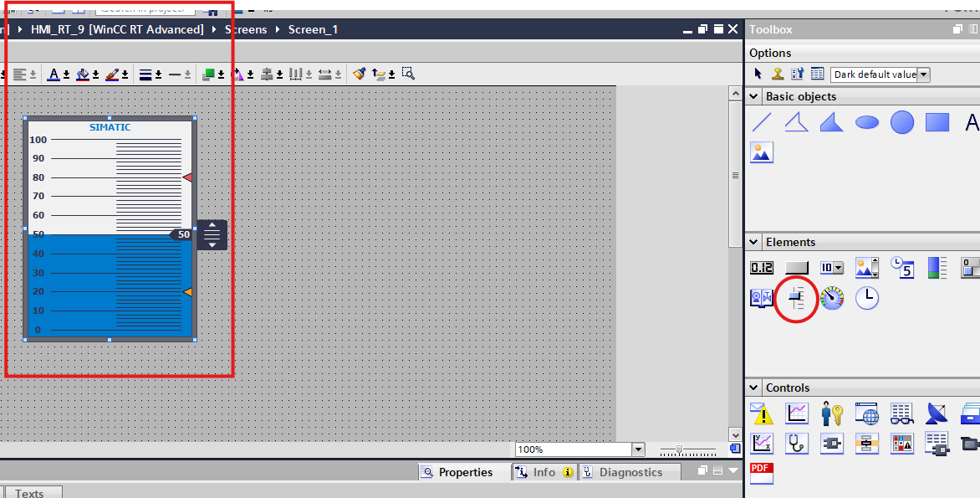Open the 100% zoom level dropdown

638,449
